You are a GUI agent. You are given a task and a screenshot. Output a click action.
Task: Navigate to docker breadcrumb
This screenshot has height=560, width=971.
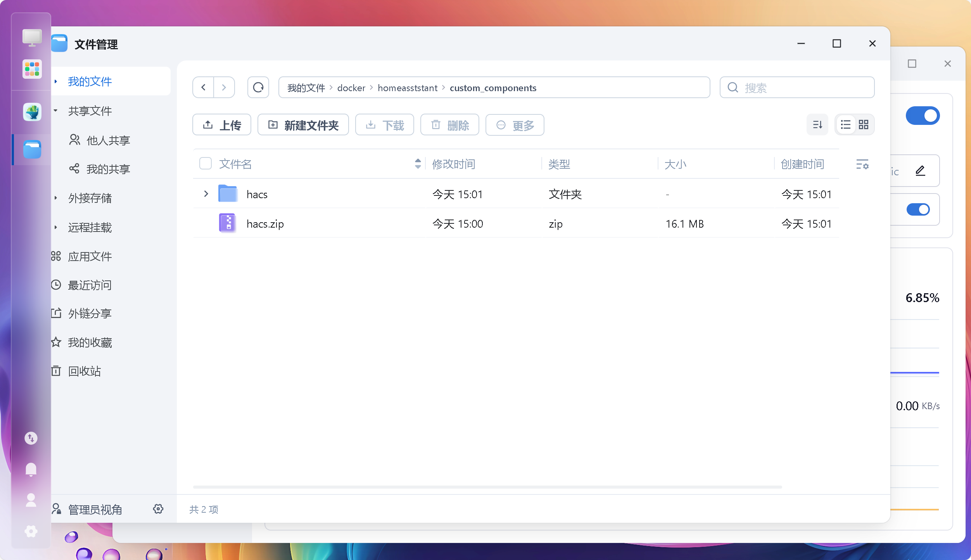tap(351, 88)
